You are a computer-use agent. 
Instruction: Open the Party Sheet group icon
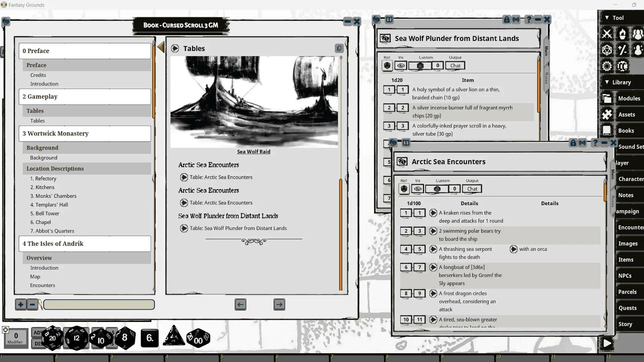tap(638, 34)
